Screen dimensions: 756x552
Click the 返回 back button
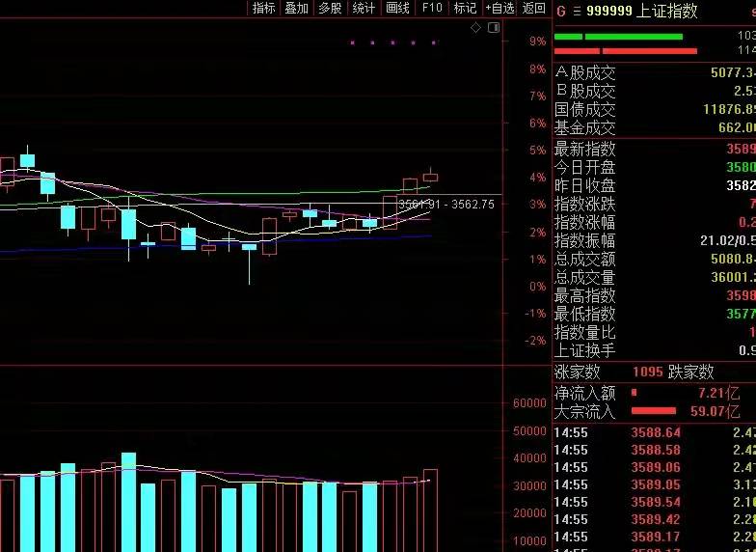click(x=534, y=8)
